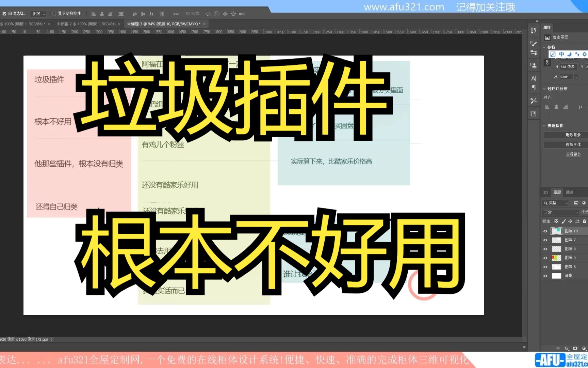Hide the 背景 layer via its eye icon
Viewport: 588px width, 368px height.
tap(545, 276)
